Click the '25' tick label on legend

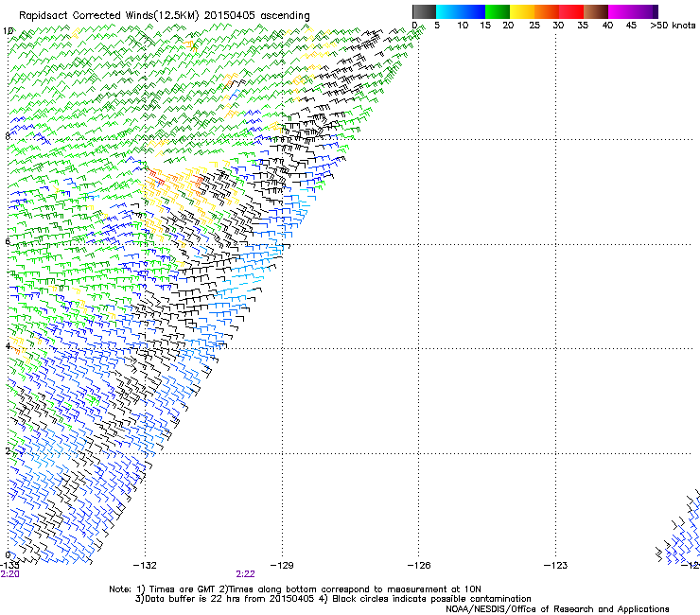[534, 26]
